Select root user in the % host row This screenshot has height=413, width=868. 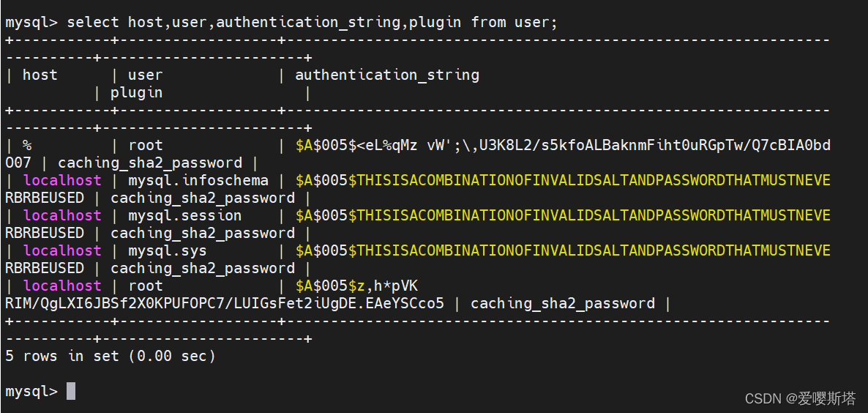(x=145, y=145)
